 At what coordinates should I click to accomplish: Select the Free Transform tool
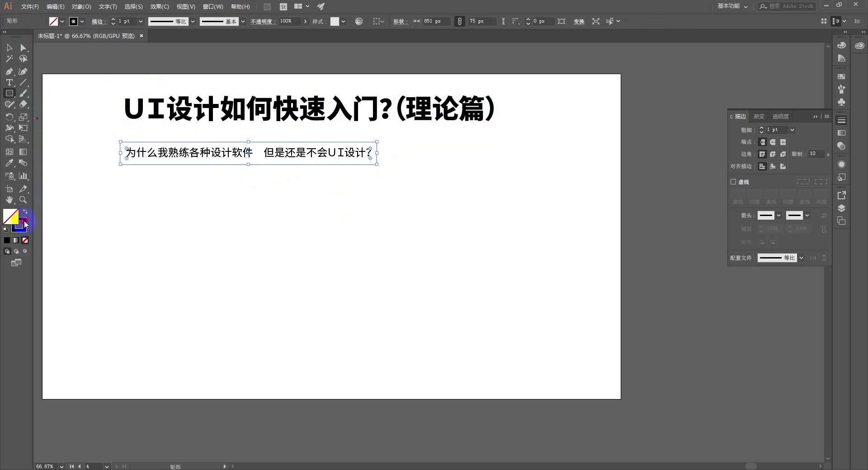click(x=23, y=128)
